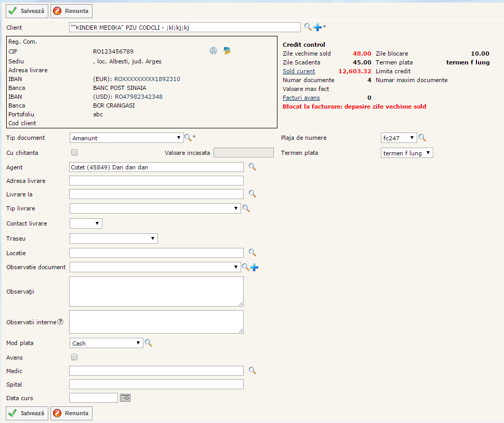Click search icon next to Medic field
Viewport: 504px width, 423px height.
tap(252, 371)
